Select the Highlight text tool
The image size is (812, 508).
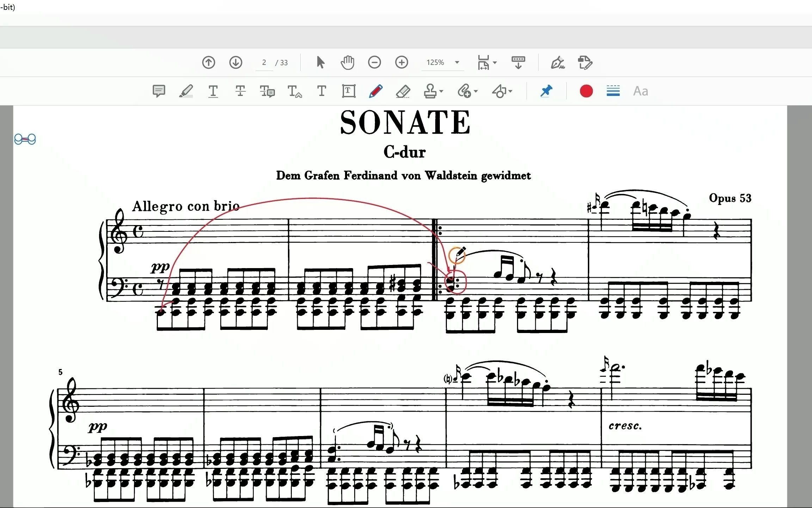(186, 91)
